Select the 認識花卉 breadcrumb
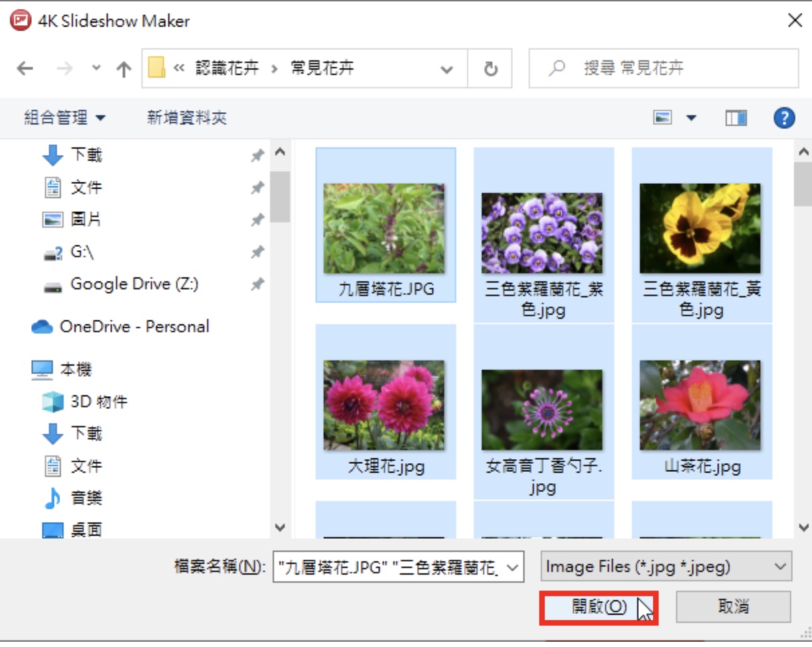Screen dimensions: 812x647 (x=227, y=68)
